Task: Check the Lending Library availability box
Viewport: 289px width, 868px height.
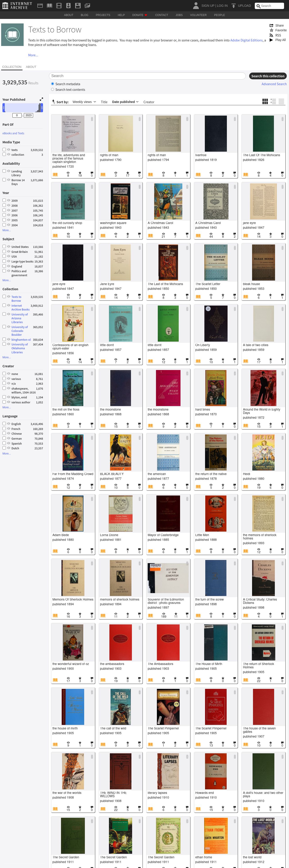Action: pyautogui.click(x=4, y=171)
